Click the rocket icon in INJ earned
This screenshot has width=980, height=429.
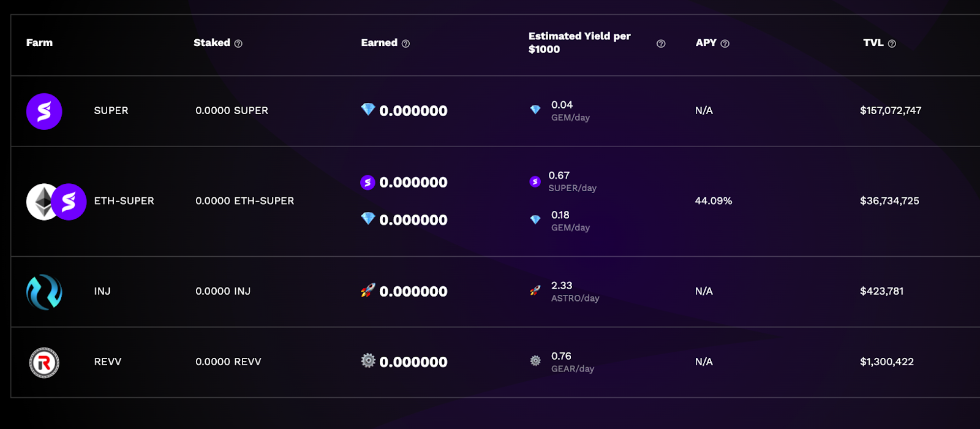[367, 290]
